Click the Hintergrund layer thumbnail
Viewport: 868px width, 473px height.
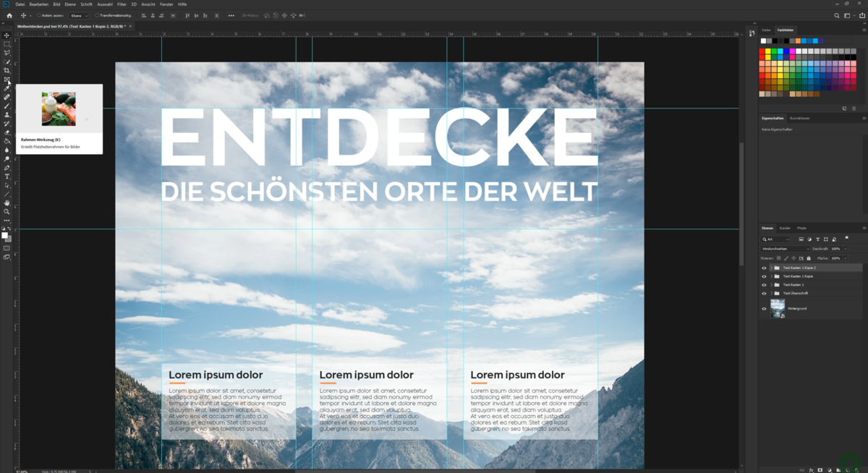click(778, 307)
